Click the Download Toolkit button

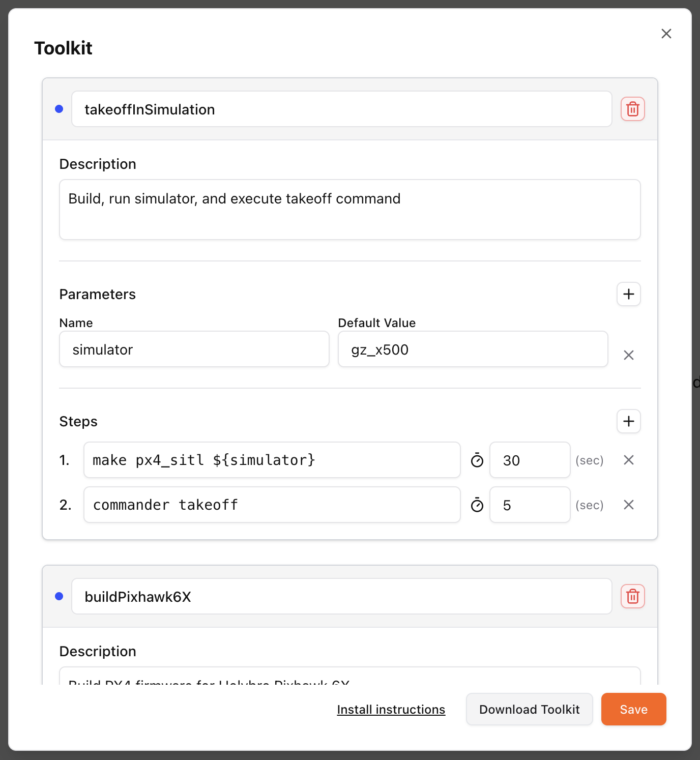click(x=530, y=709)
